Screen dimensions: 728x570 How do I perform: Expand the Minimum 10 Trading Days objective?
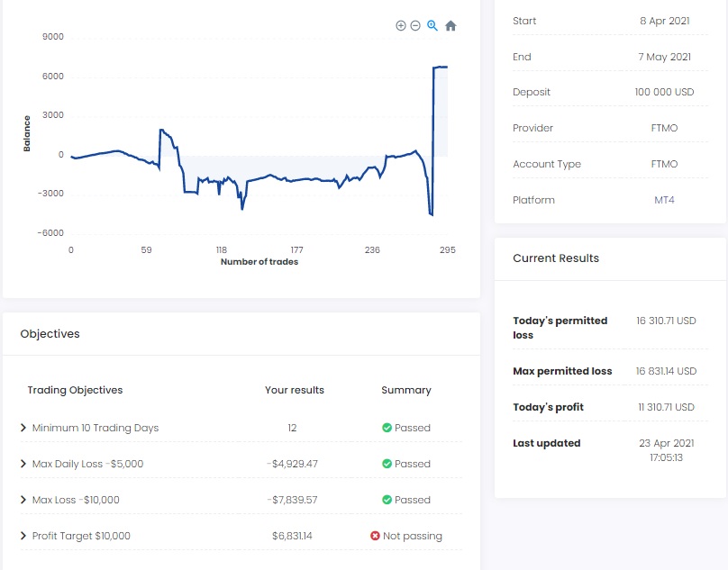pyautogui.click(x=23, y=428)
